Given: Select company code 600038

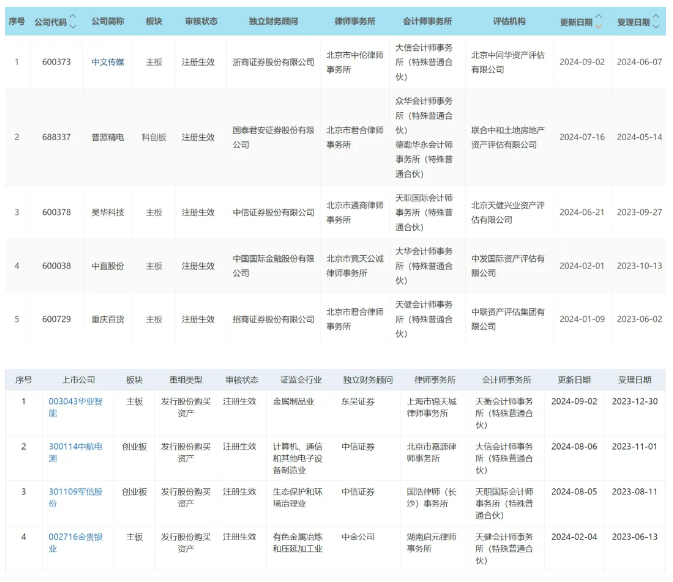Looking at the screenshot, I should point(56,266).
